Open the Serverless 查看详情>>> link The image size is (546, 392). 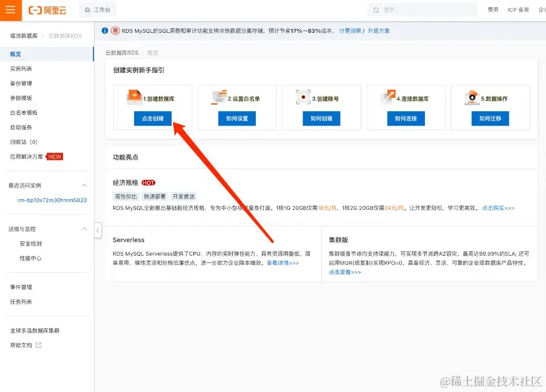[x=283, y=263]
